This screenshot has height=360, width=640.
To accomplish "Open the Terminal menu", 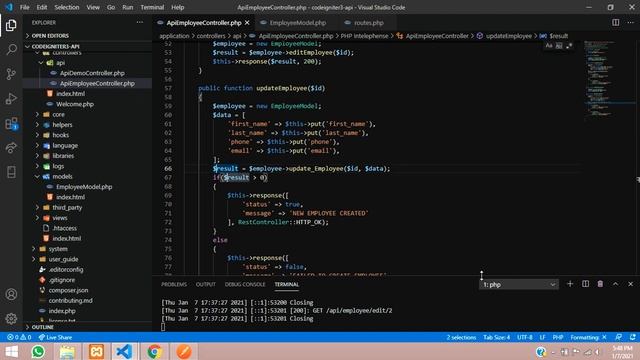I will pos(152,7).
